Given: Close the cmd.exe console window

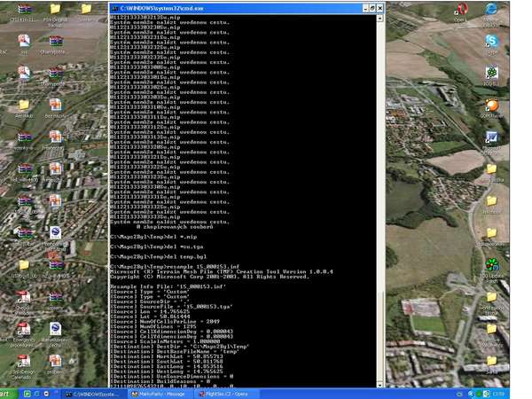Looking at the screenshot, I should 379,8.
